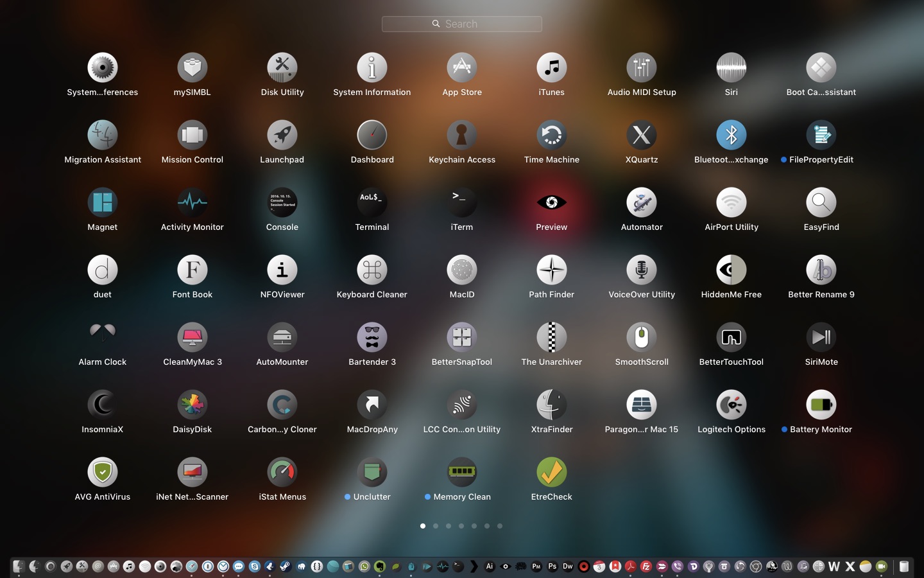Screen dimensions: 924x578
Task: Click the Launchpad Search field
Action: [x=462, y=24]
